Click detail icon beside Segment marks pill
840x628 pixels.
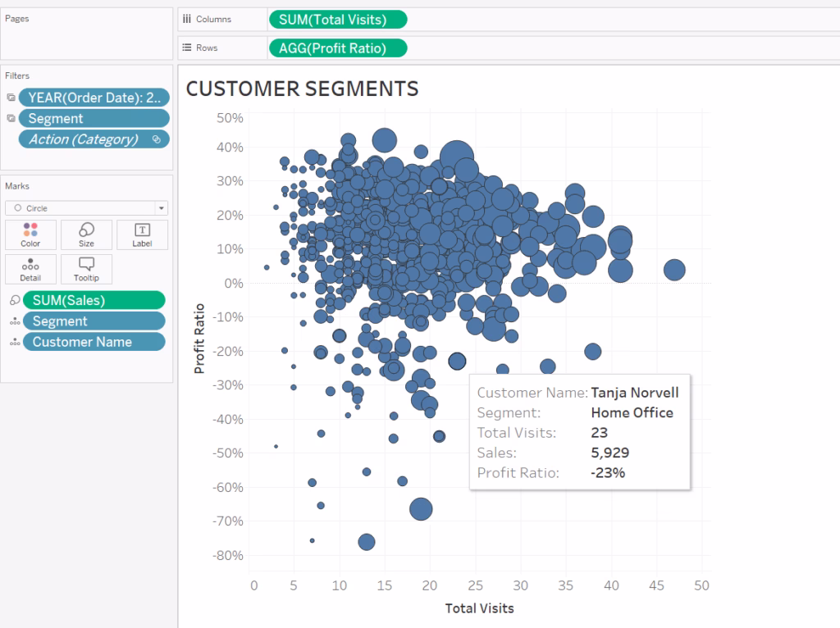click(12, 322)
